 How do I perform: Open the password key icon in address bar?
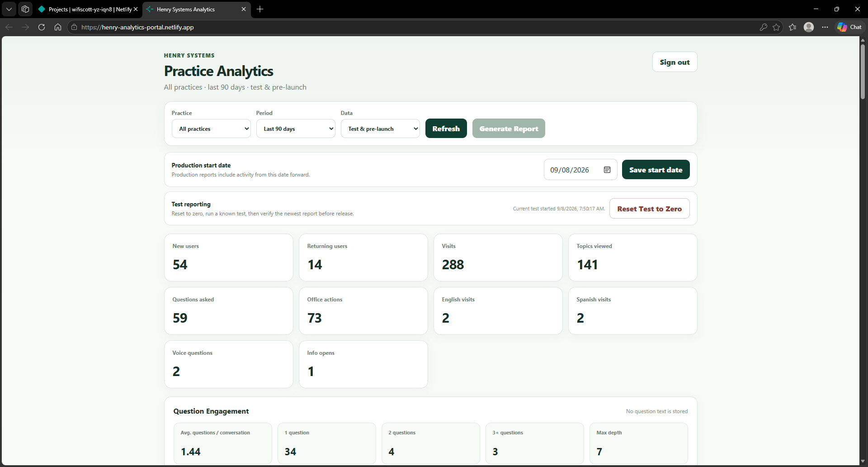coord(764,27)
